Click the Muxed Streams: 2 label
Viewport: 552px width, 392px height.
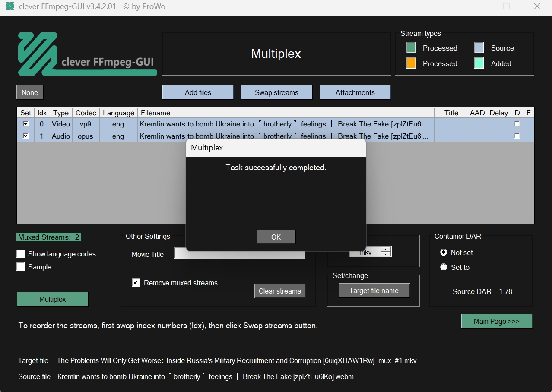coord(49,237)
